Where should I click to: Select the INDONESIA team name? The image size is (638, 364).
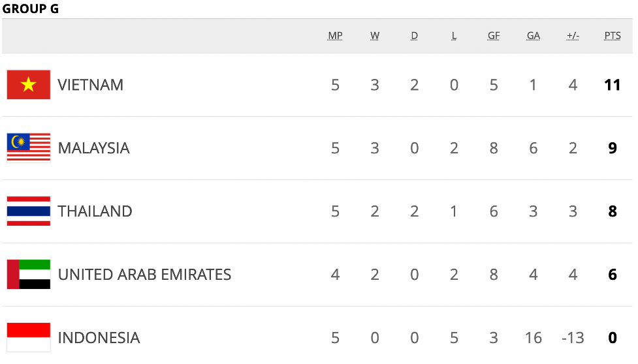coord(99,338)
